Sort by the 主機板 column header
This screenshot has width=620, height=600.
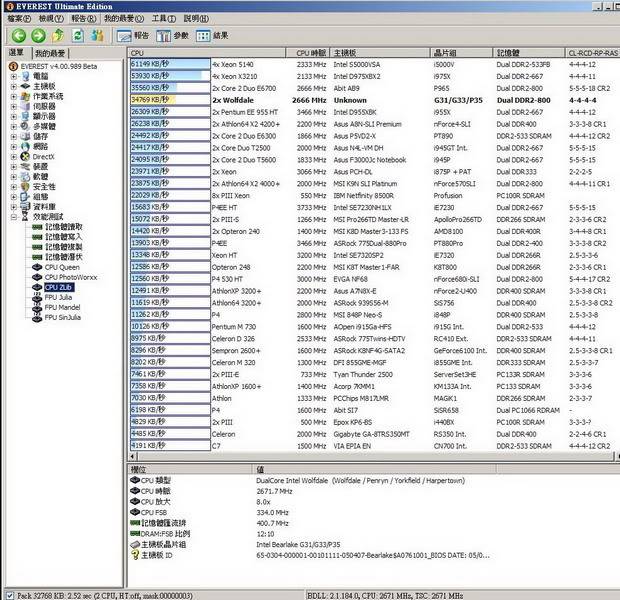pos(380,53)
